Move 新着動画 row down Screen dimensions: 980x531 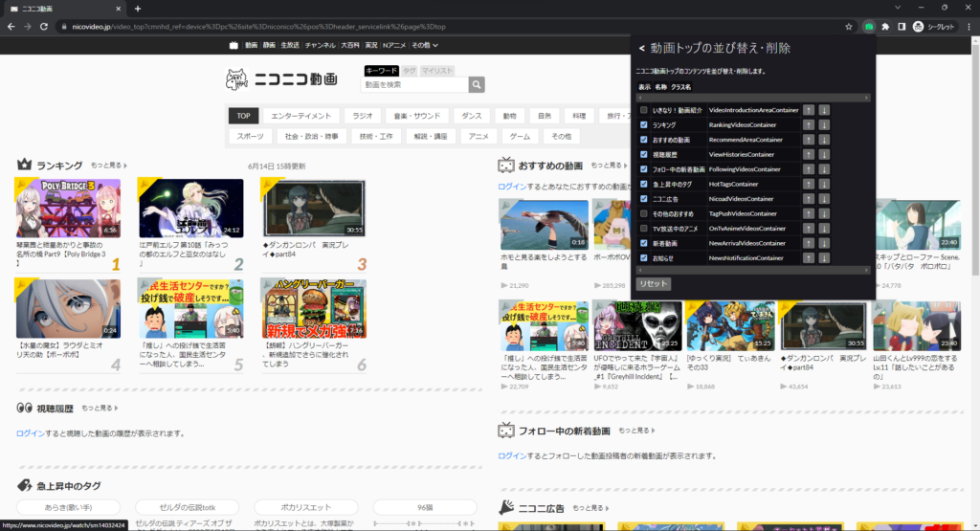(x=824, y=243)
